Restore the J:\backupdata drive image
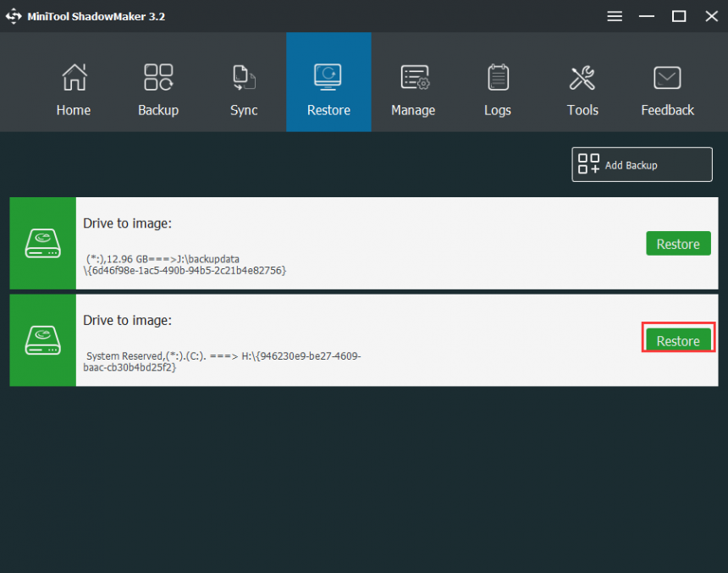Image resolution: width=728 pixels, height=573 pixels. (x=678, y=243)
